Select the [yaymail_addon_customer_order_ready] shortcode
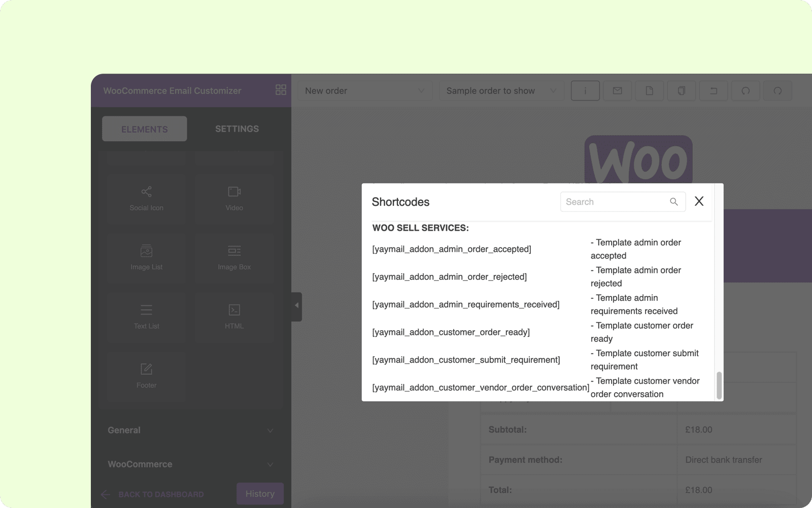 451,332
